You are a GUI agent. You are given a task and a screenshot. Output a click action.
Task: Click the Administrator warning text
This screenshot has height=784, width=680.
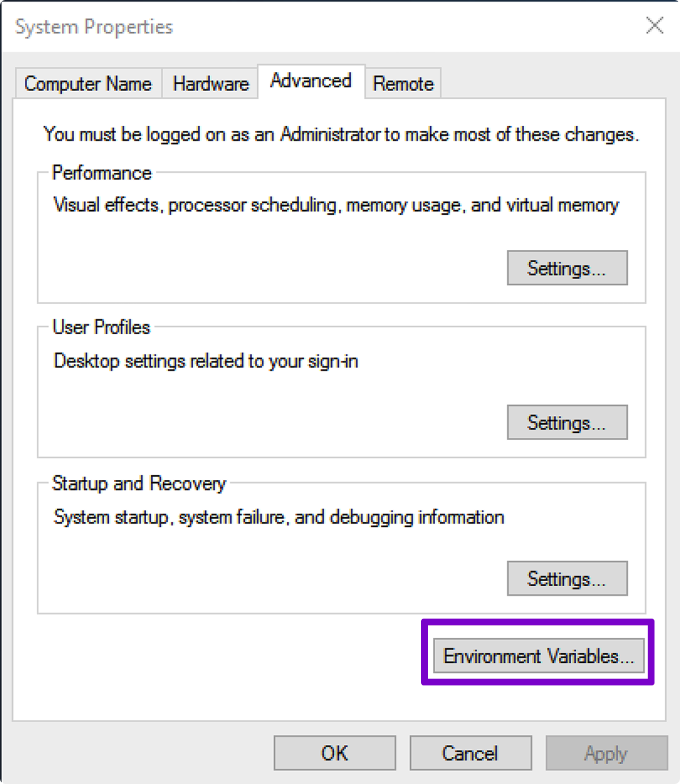click(x=340, y=134)
